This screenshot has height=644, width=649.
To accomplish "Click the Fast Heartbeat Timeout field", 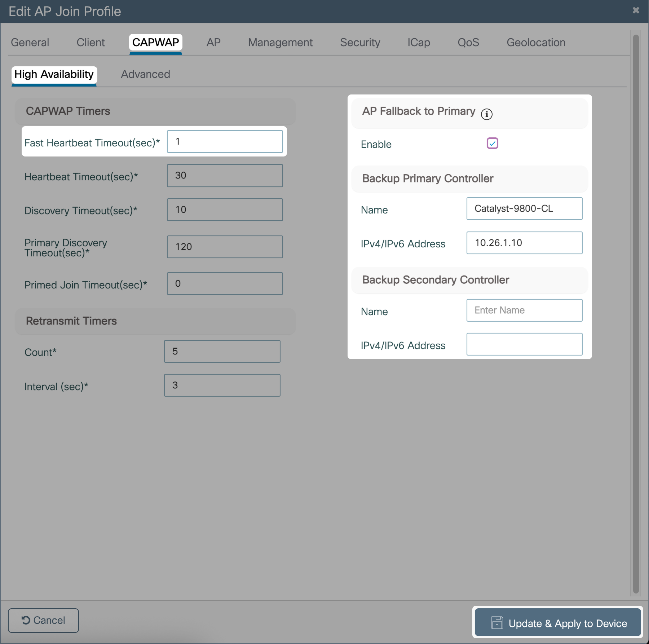I will tap(225, 142).
